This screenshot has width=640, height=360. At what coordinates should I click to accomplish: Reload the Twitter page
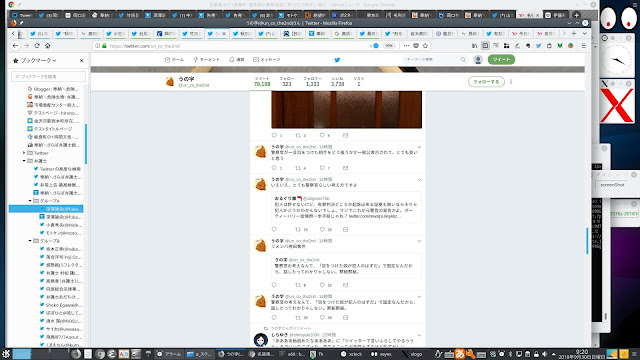(37, 46)
